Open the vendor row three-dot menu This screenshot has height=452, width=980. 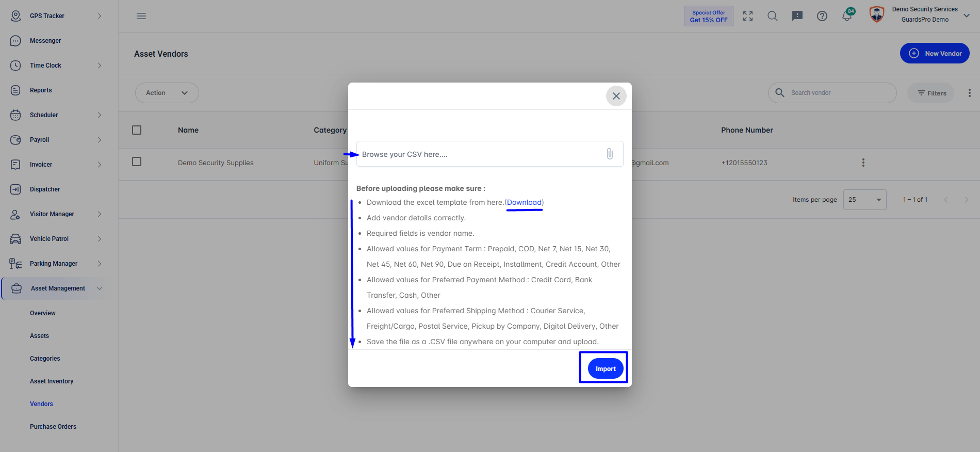(863, 163)
